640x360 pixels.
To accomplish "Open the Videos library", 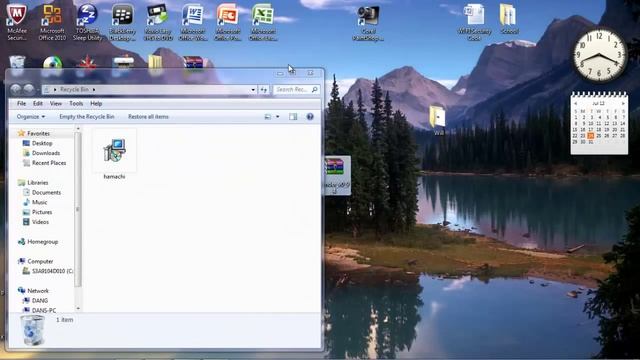I will tap(40, 222).
